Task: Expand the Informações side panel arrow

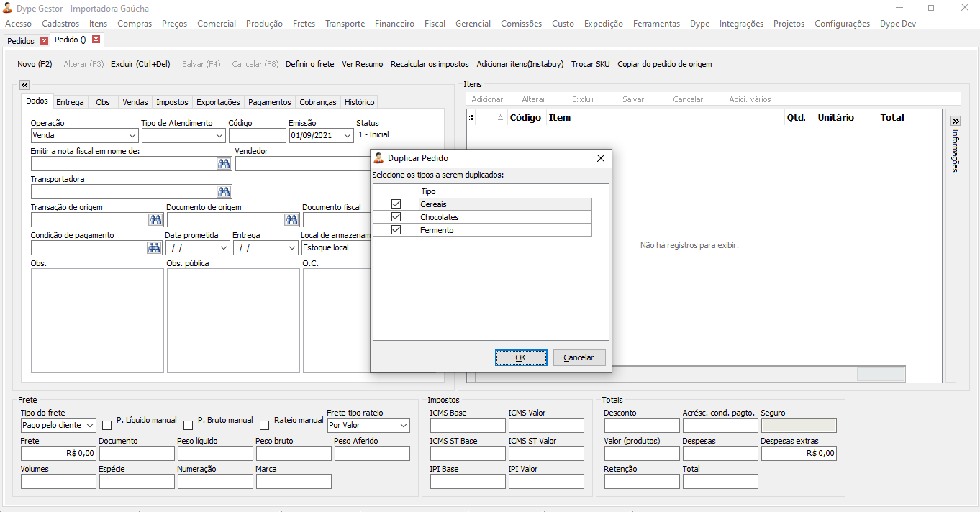Action: pyautogui.click(x=956, y=122)
